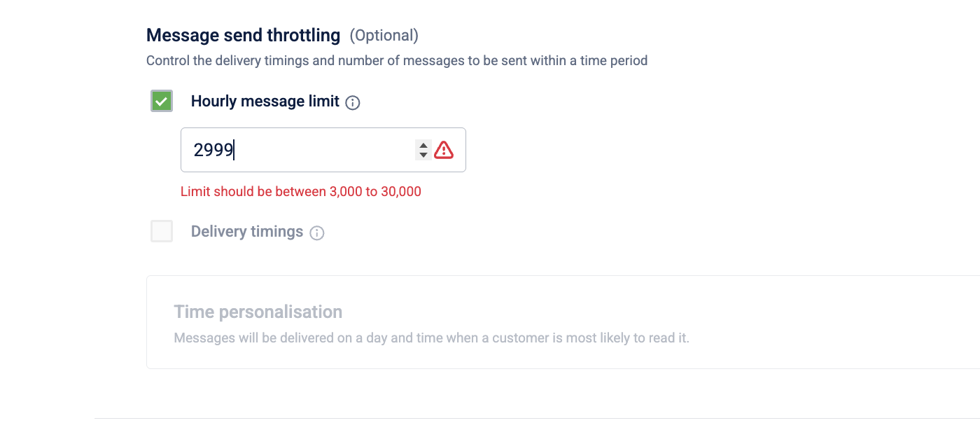This screenshot has width=980, height=437.
Task: Tick the Delivery timings checkbox
Action: click(x=162, y=231)
